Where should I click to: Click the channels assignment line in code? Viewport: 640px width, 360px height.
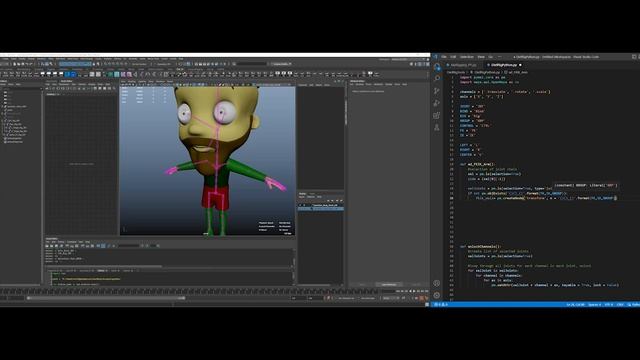pos(506,92)
